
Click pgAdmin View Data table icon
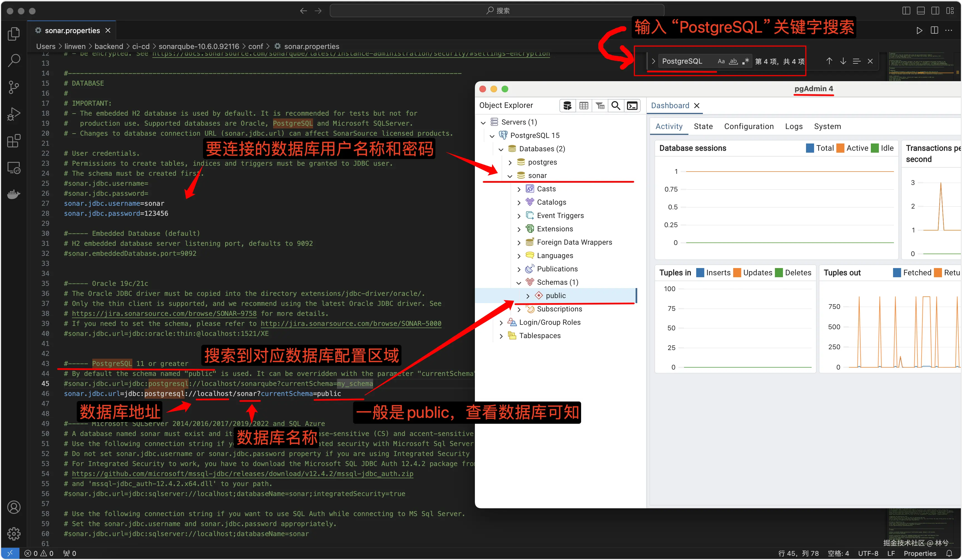tap(584, 106)
